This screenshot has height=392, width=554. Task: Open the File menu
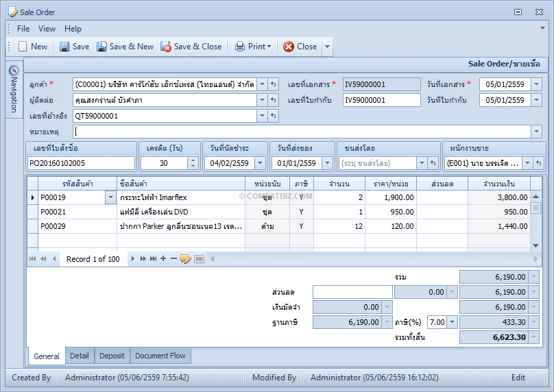pyautogui.click(x=23, y=29)
